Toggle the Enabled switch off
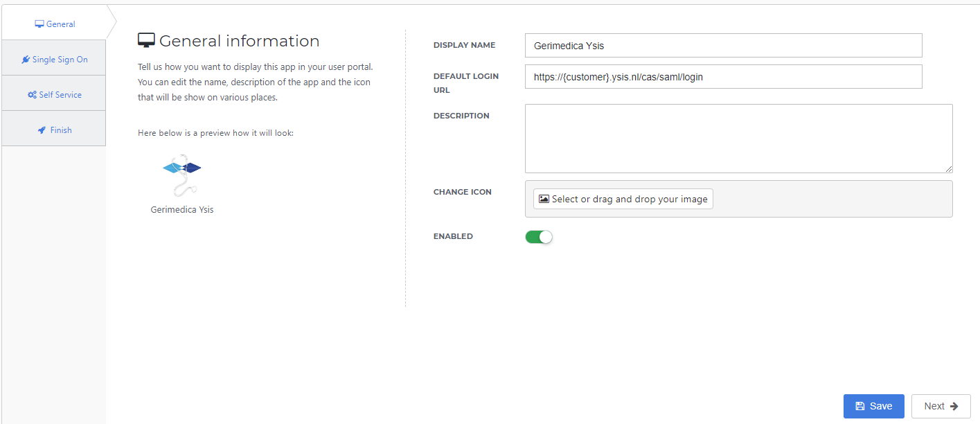 [x=539, y=237]
